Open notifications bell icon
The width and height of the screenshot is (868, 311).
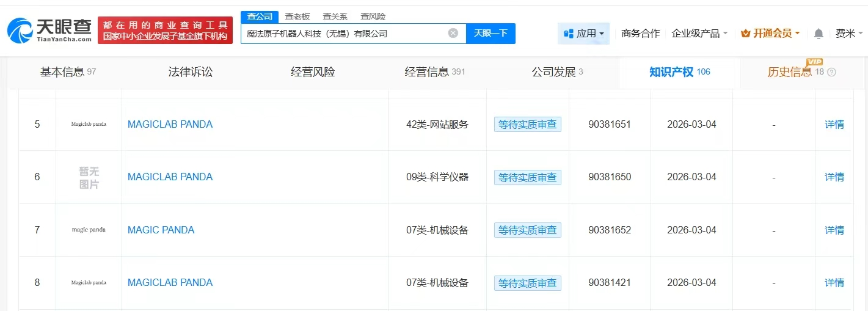pyautogui.click(x=819, y=34)
